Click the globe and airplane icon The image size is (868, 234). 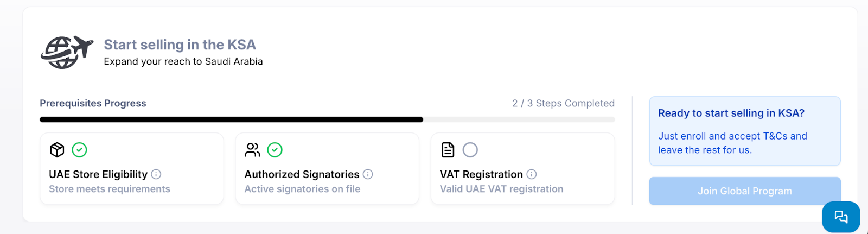pos(67,52)
